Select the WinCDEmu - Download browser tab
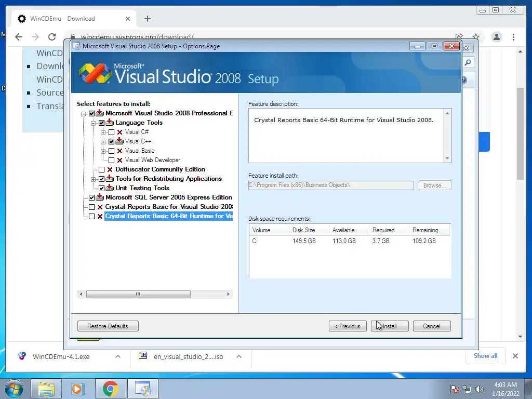This screenshot has height=399, width=532. [x=74, y=19]
